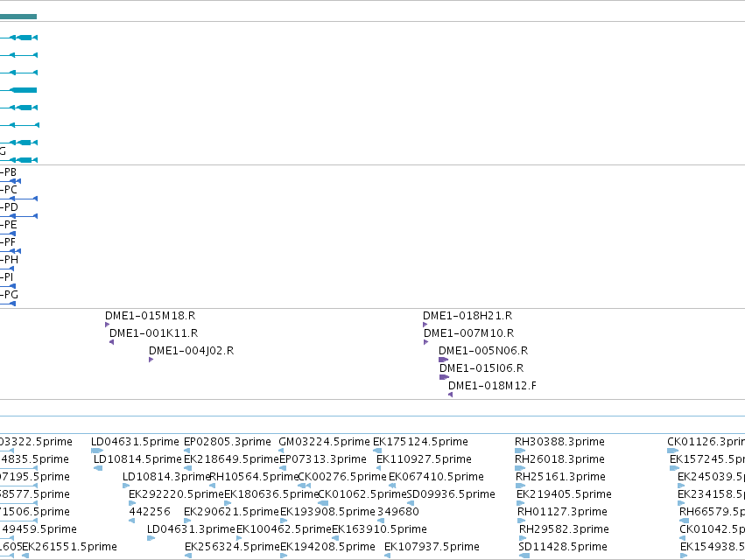Screen dimensions: 745x560
Task: Click the EK175124.5prime label
Action: [x=420, y=442]
